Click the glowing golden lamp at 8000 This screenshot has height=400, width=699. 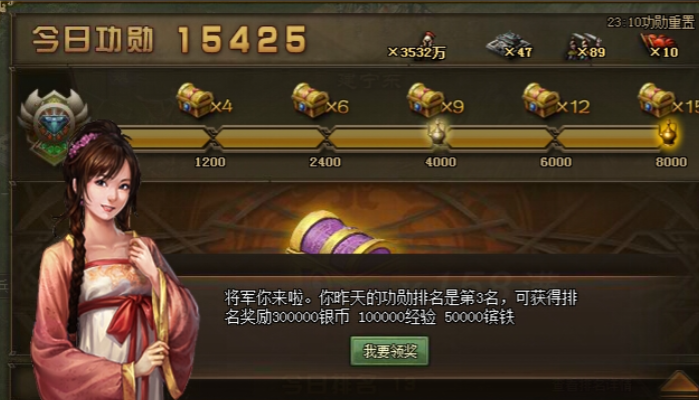click(x=668, y=132)
